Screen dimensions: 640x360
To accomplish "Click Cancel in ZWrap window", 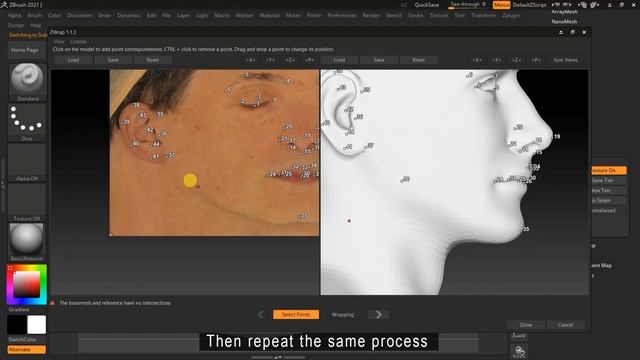I will (565, 325).
